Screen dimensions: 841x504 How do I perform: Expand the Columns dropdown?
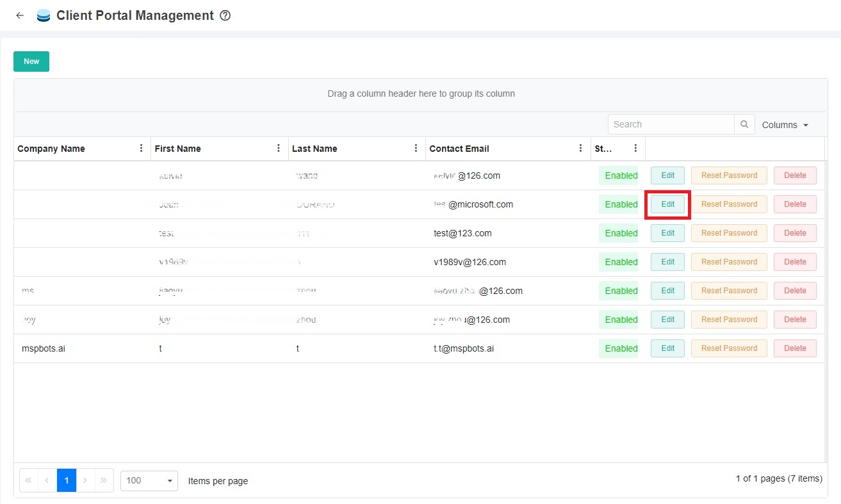point(785,125)
